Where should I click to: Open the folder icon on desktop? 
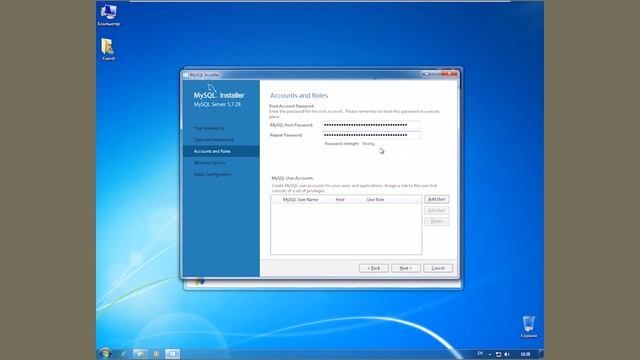point(108,49)
